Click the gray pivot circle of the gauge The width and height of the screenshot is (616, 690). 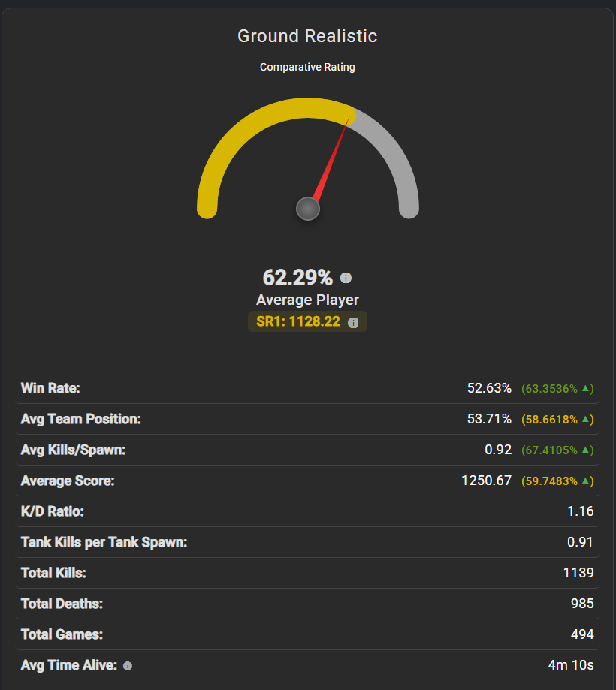307,209
